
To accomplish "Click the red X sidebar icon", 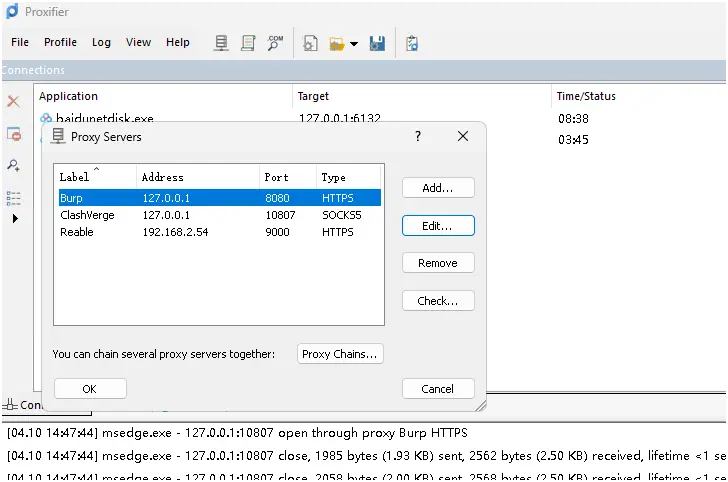I will click(x=13, y=101).
